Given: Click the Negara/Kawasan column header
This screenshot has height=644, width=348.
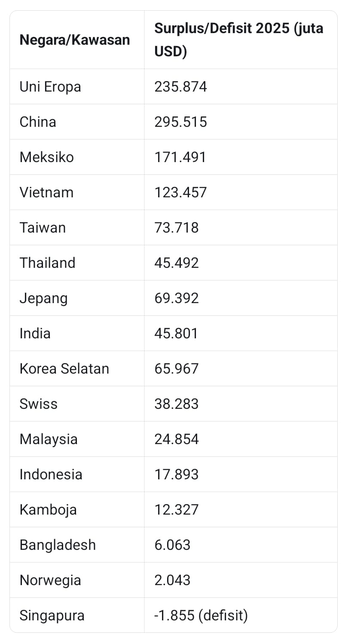Looking at the screenshot, I should click(x=75, y=40).
